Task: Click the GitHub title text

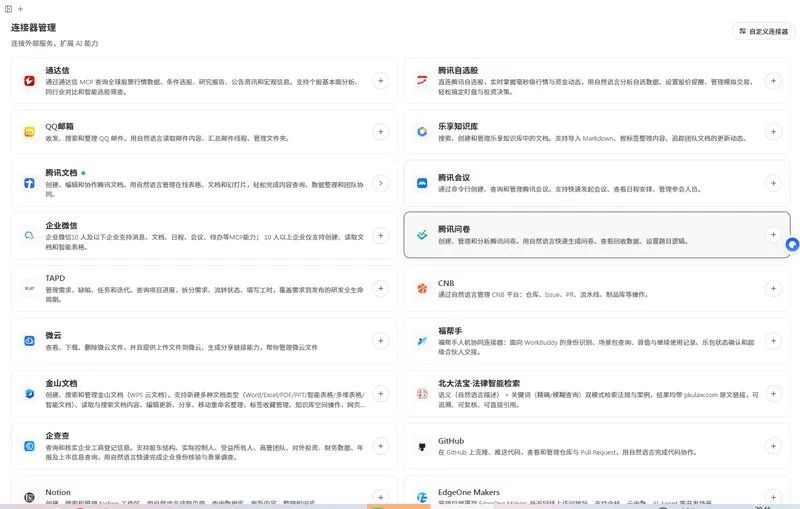Action: click(451, 441)
